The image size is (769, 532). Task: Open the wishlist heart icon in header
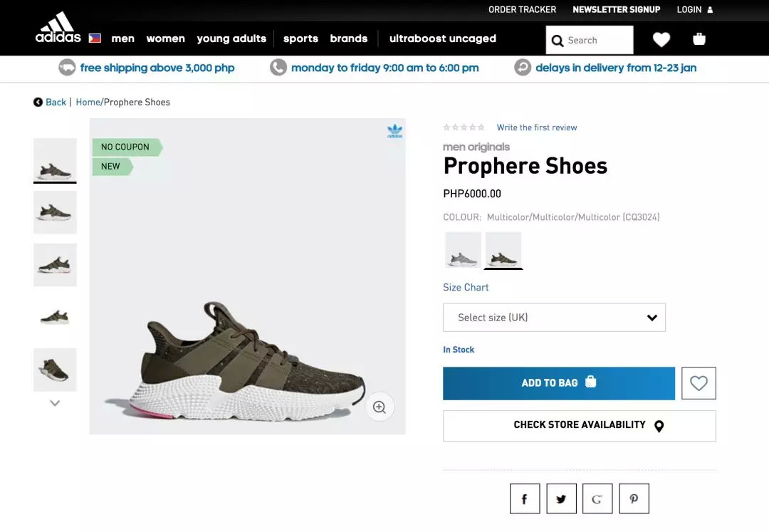point(661,40)
